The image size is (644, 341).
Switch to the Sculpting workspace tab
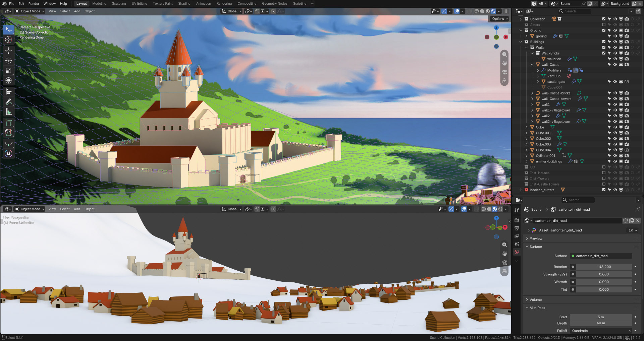coord(119,4)
